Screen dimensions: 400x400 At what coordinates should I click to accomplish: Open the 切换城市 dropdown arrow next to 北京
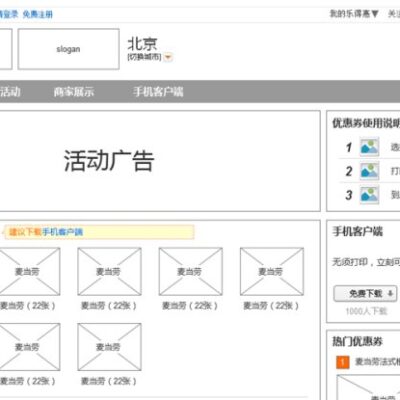pos(168,57)
